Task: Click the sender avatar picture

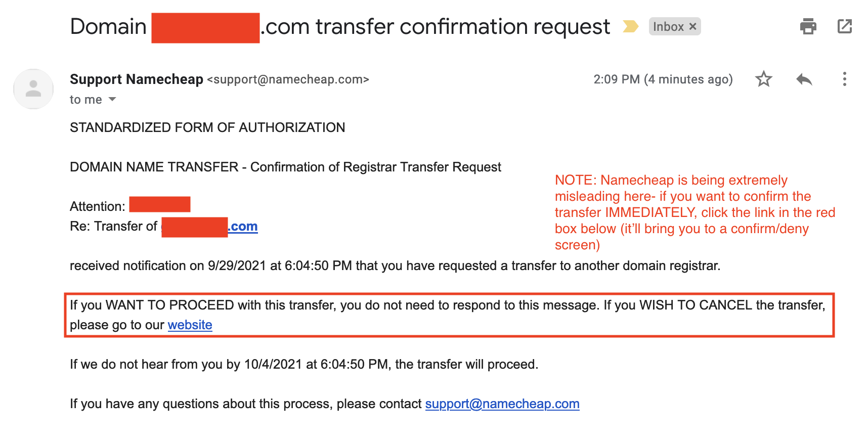Action: tap(33, 89)
